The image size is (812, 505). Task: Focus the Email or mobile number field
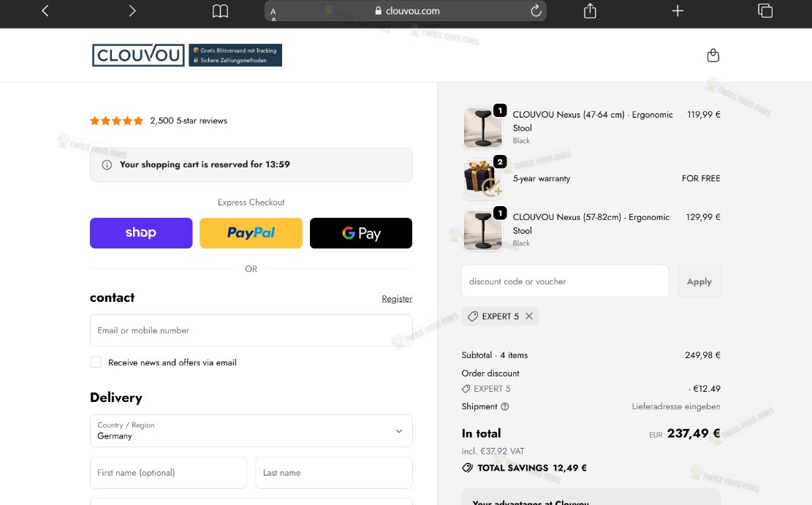251,330
